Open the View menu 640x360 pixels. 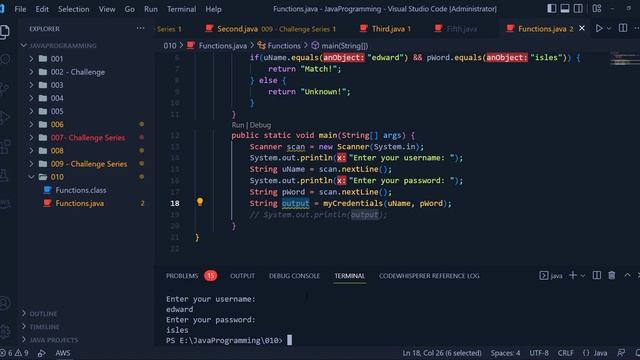[x=107, y=9]
